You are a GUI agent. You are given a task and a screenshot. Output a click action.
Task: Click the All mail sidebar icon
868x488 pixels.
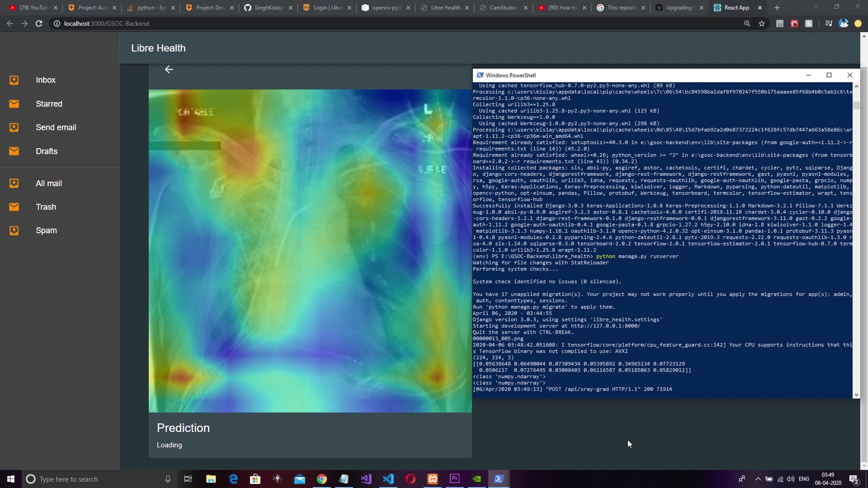click(x=14, y=183)
